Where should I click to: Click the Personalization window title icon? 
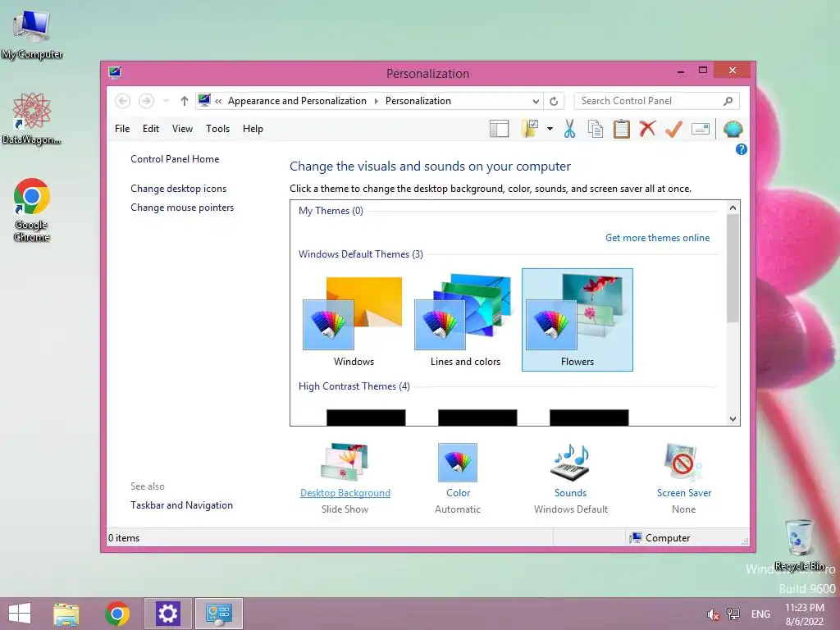[x=115, y=72]
